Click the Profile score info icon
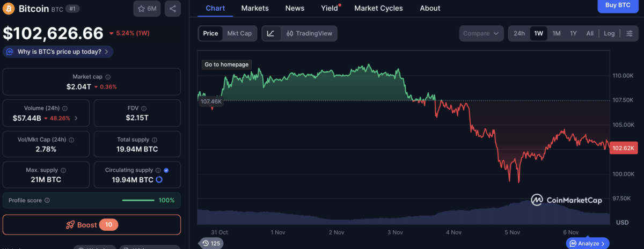The height and width of the screenshot is (249, 644). 47,201
